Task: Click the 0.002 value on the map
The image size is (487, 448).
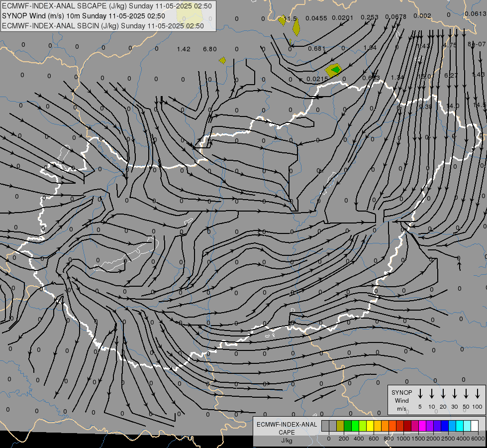Action: point(422,15)
